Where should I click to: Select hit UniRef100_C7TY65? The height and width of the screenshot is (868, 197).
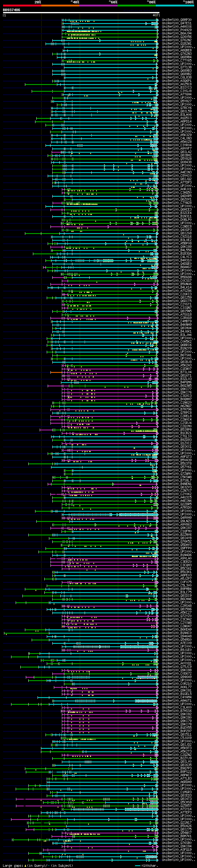177,60
